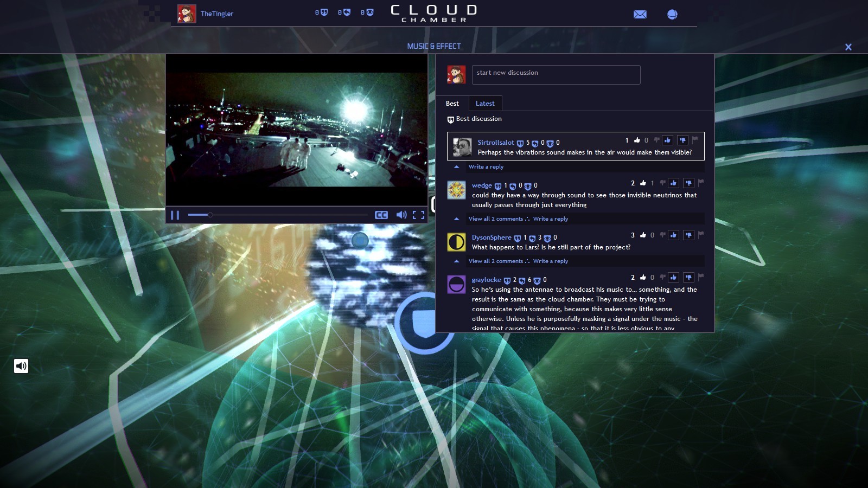The image size is (868, 488).
Task: View all 2 comments under DysonSphere's post
Action: point(496,261)
